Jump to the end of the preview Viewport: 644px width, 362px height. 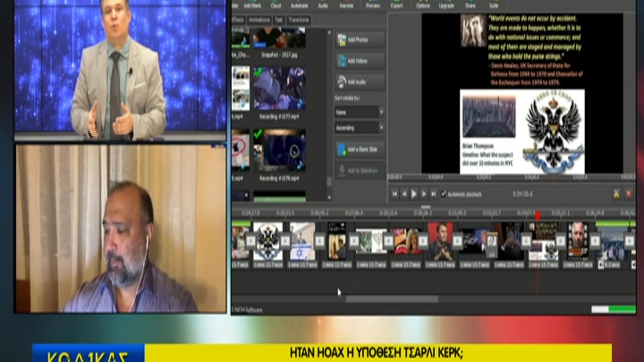[433, 194]
